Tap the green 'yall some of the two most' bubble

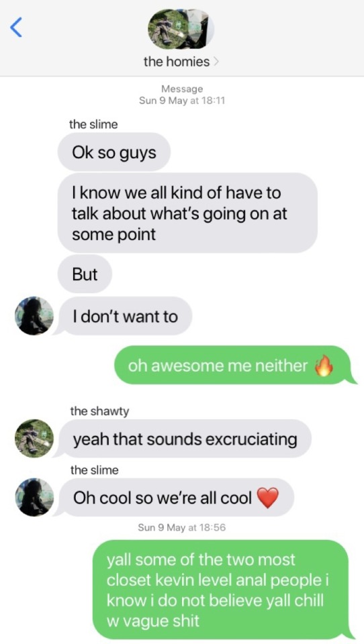(224, 590)
